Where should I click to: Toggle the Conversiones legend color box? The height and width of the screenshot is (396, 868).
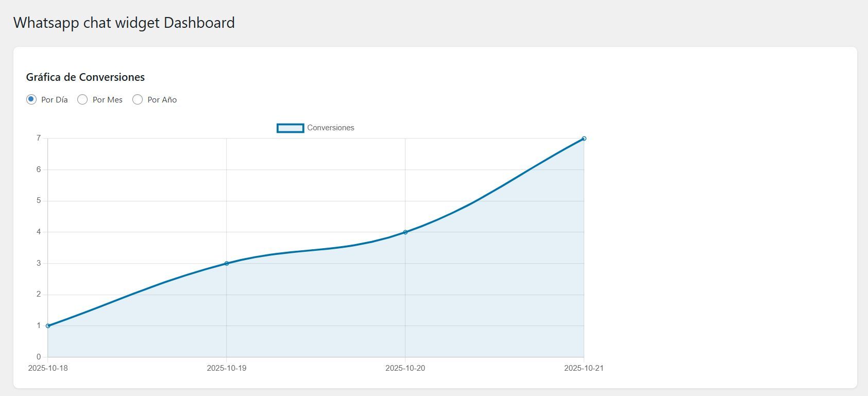[290, 128]
